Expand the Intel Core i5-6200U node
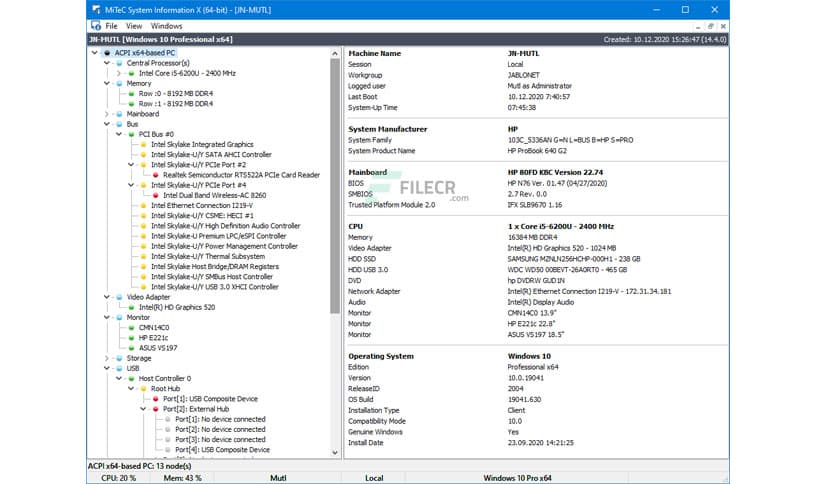 point(119,73)
